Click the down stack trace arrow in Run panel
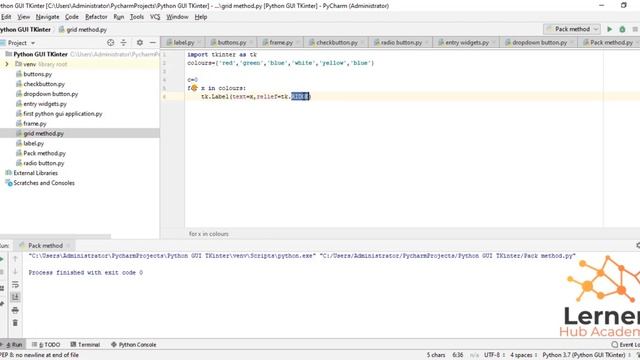 point(15,271)
